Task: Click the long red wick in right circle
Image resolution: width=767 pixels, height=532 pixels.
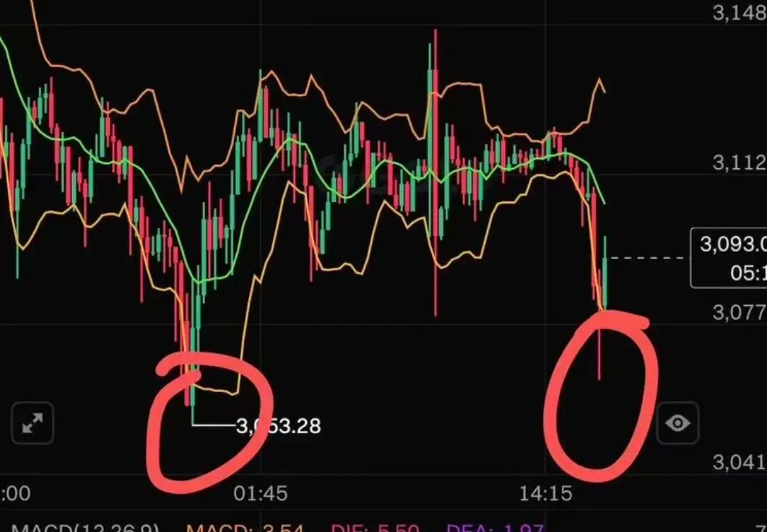Action: [599, 354]
